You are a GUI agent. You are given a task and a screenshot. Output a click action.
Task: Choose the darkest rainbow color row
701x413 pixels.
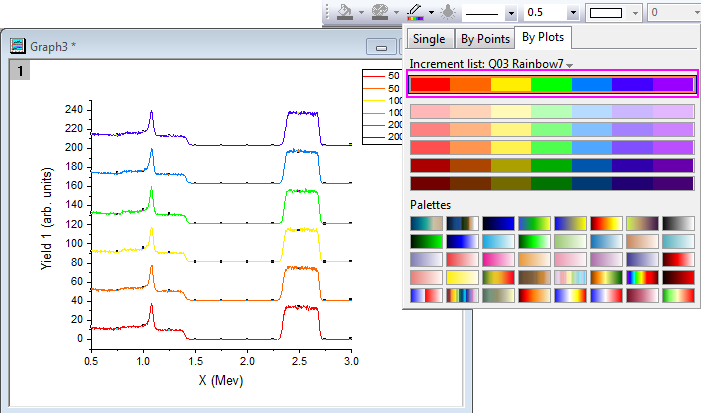tap(552, 183)
